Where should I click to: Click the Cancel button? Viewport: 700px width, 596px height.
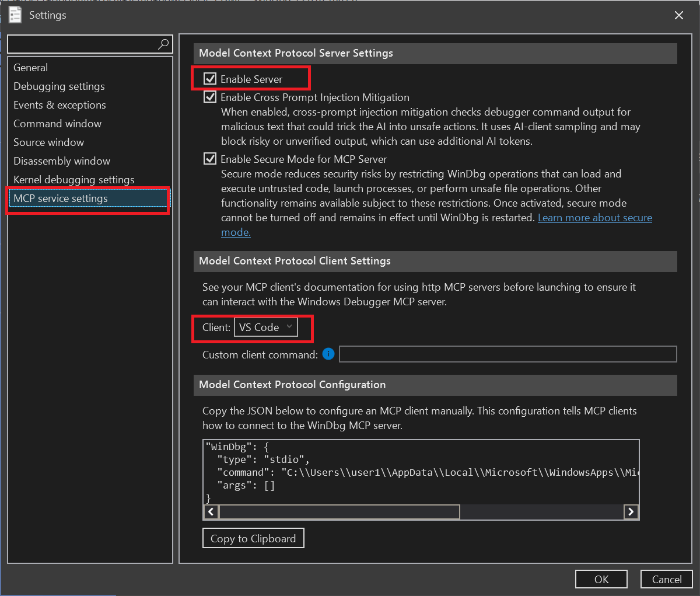667,579
